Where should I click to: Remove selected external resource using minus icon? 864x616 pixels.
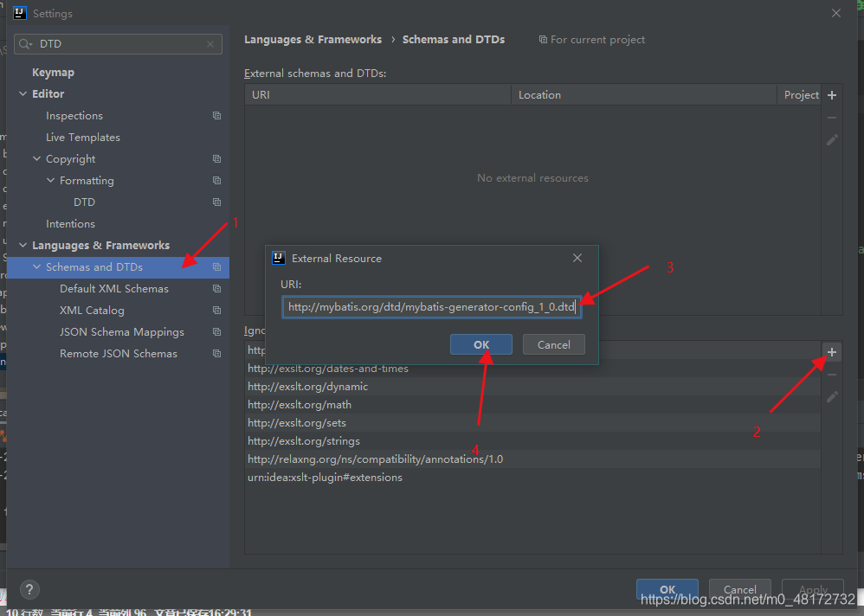point(831,117)
